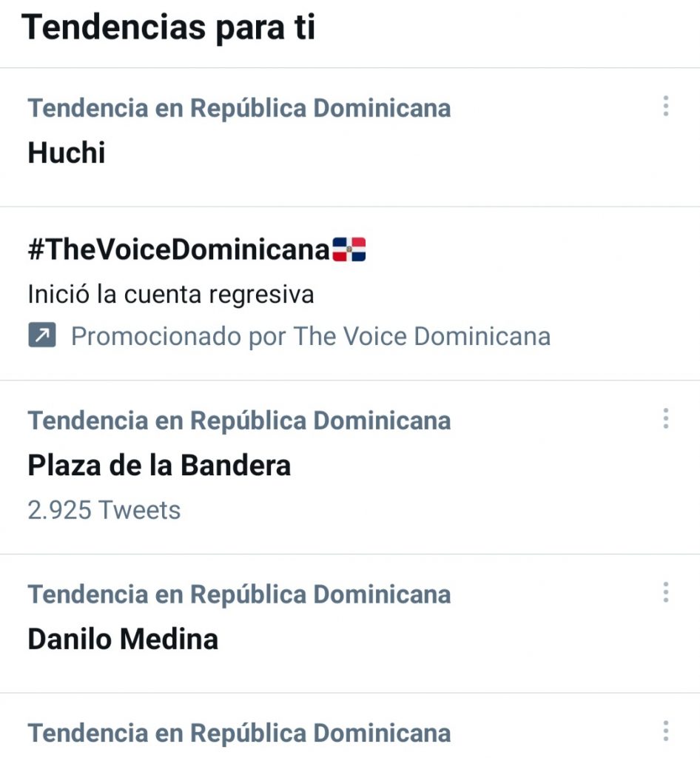The height and width of the screenshot is (758, 700).
Task: Open the three-dot menu beside Plaza de la Bandera
Action: [x=665, y=419]
